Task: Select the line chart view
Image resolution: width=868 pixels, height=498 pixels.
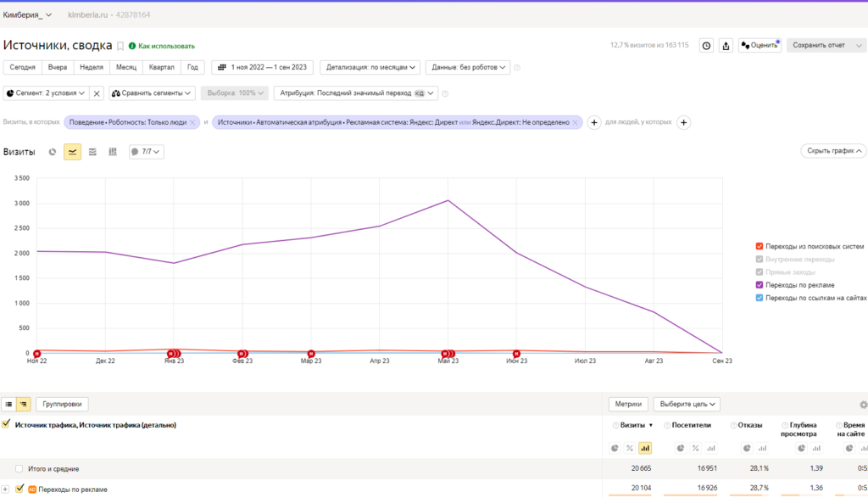Action: (73, 152)
